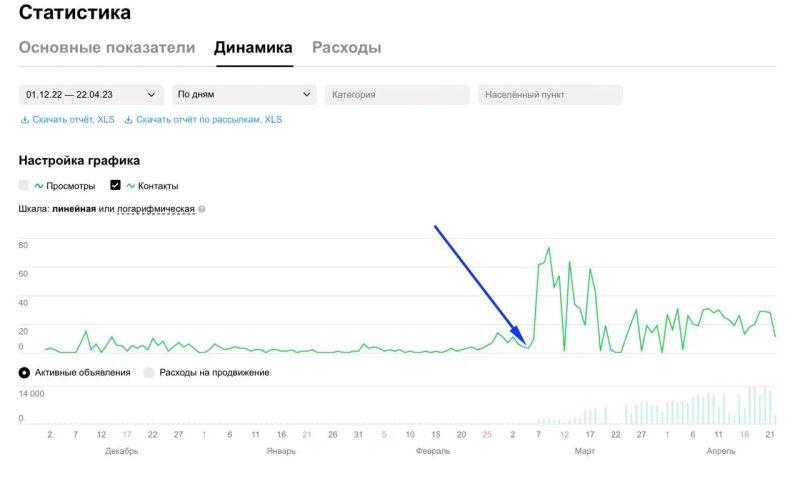The width and height of the screenshot is (800, 480).
Task: Uncheck the Контакты checkbox
Action: pyautogui.click(x=115, y=186)
